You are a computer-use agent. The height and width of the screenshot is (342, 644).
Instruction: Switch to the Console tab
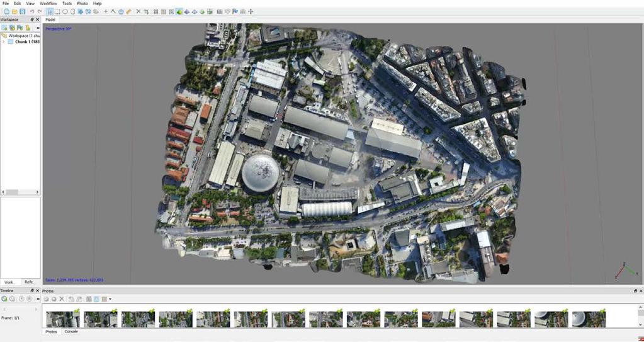click(71, 331)
